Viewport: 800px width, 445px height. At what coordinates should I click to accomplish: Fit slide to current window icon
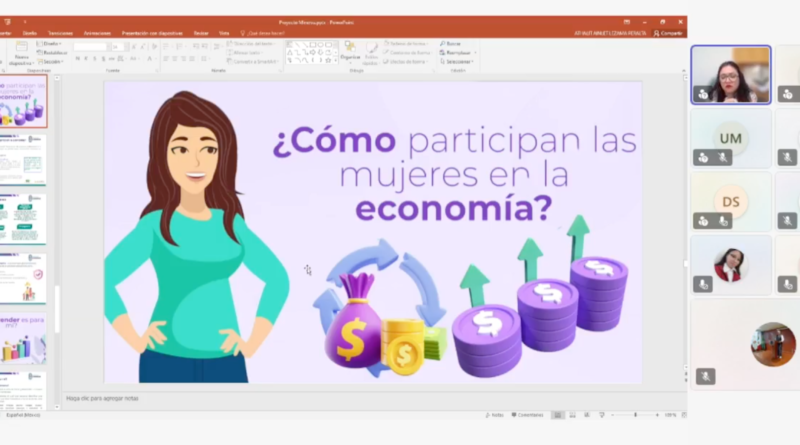click(680, 414)
